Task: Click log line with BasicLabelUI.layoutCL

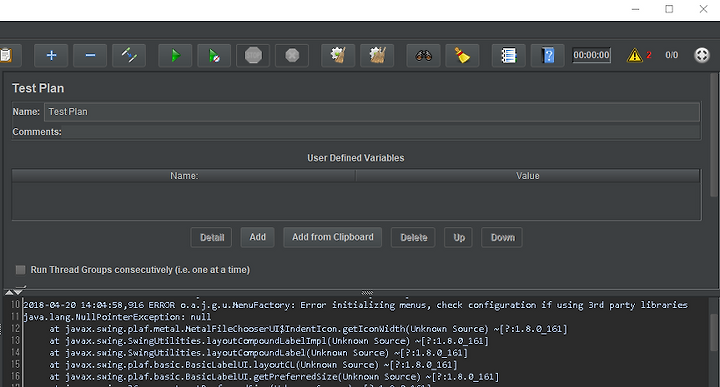Action: (253, 365)
